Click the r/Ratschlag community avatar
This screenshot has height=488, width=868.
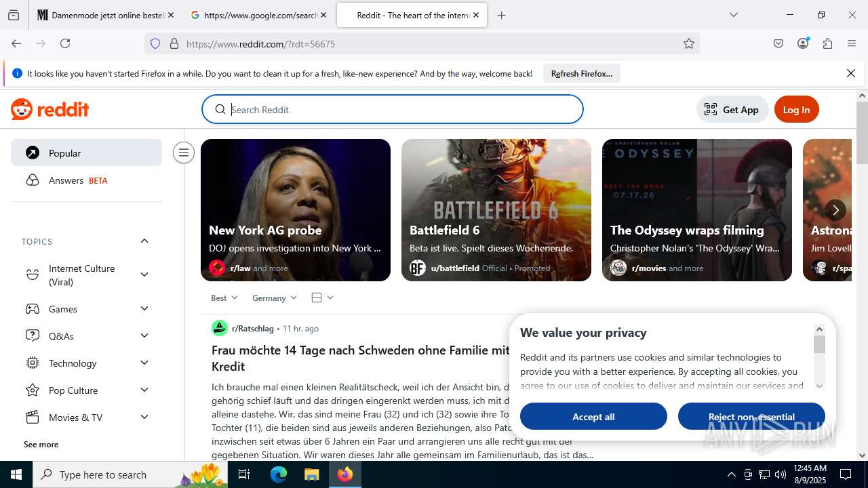coord(220,328)
